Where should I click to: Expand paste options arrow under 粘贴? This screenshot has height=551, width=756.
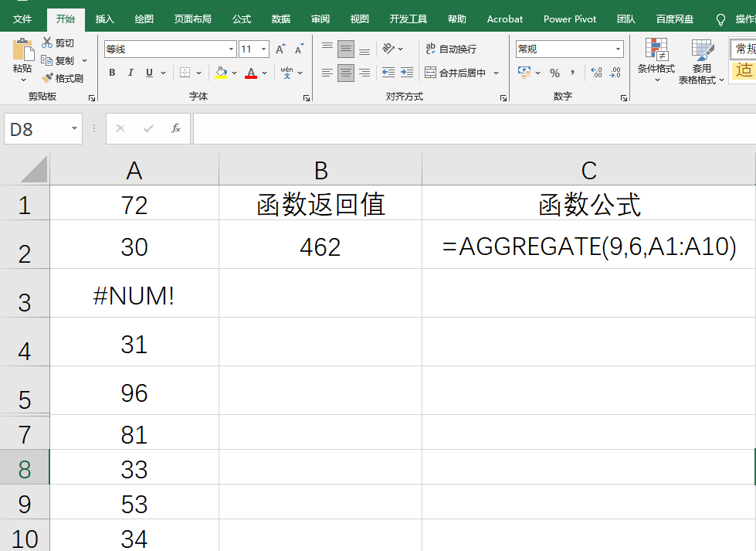tap(22, 80)
